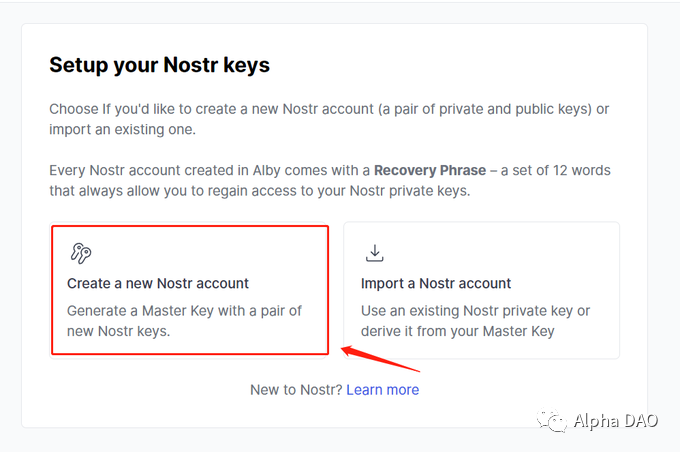Select the 'Import a Nostr account' title

(x=436, y=283)
